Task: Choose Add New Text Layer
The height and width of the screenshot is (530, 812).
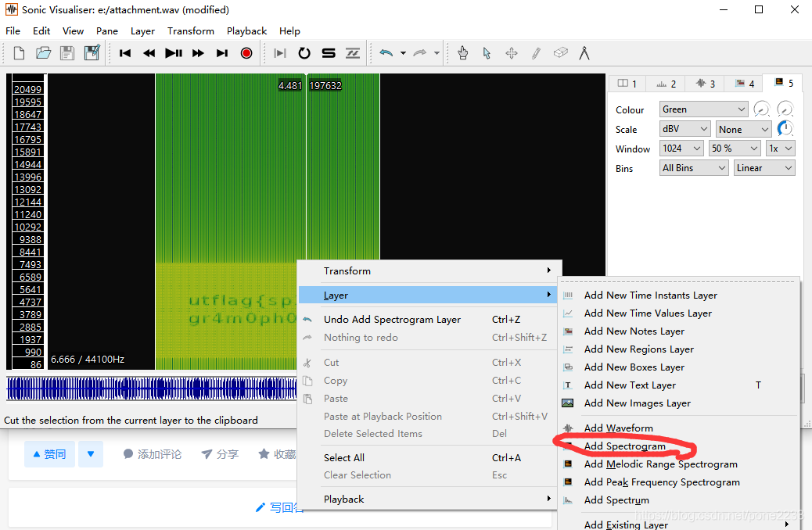Action: [x=678, y=385]
